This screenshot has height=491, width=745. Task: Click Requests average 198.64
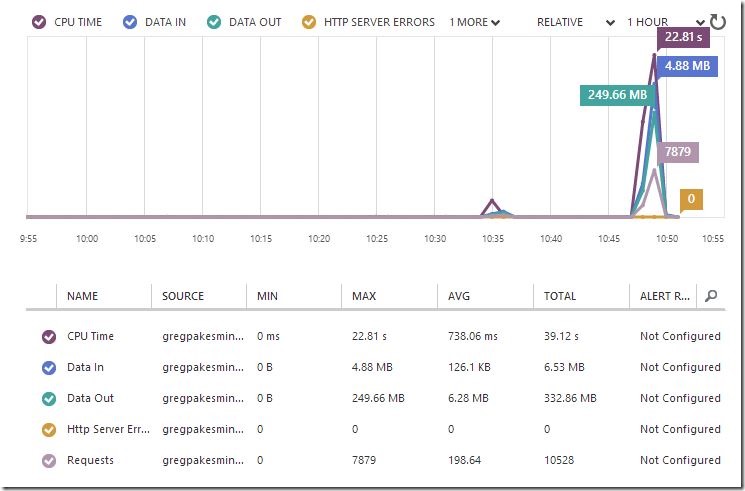tap(464, 460)
